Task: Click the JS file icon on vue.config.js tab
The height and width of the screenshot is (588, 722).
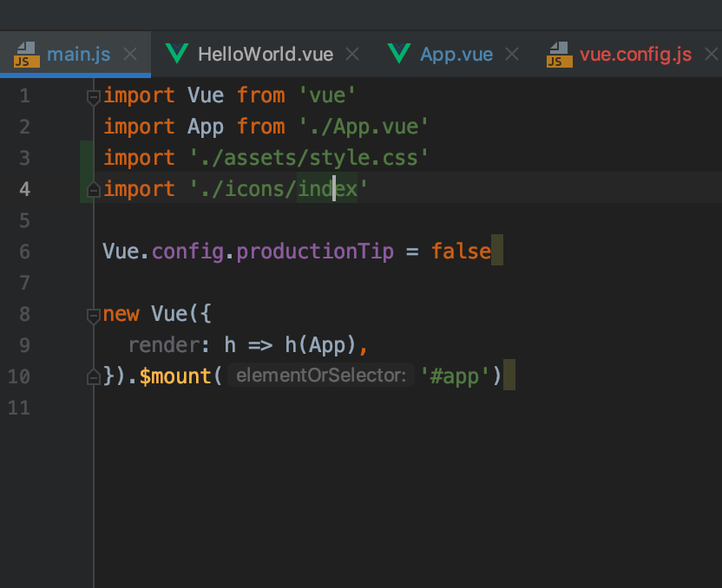Action: (560, 55)
